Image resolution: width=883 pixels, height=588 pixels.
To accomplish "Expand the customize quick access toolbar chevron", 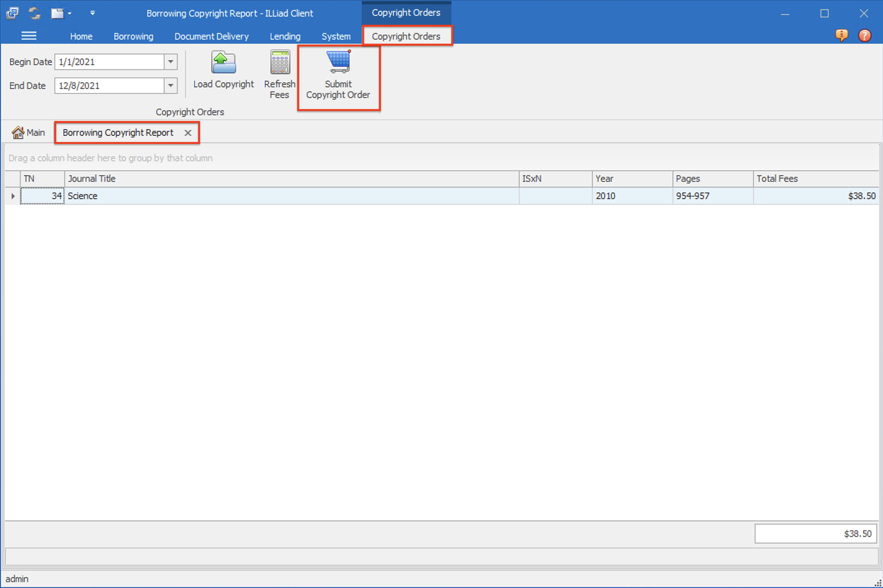I will click(x=92, y=13).
